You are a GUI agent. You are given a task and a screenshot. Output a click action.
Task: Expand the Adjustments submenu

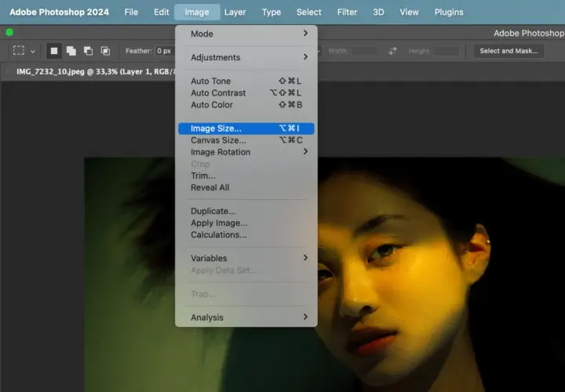tap(246, 57)
